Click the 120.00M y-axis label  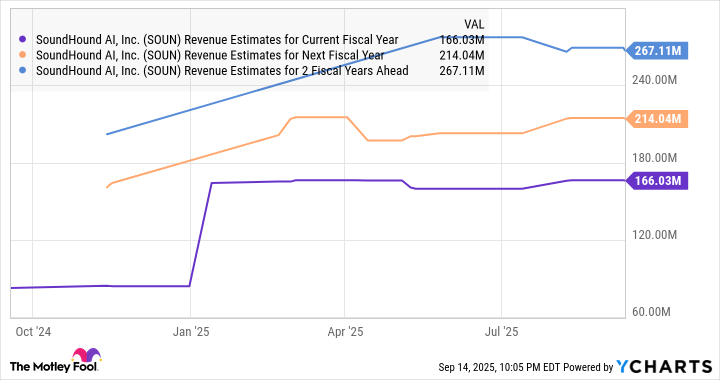pos(654,235)
